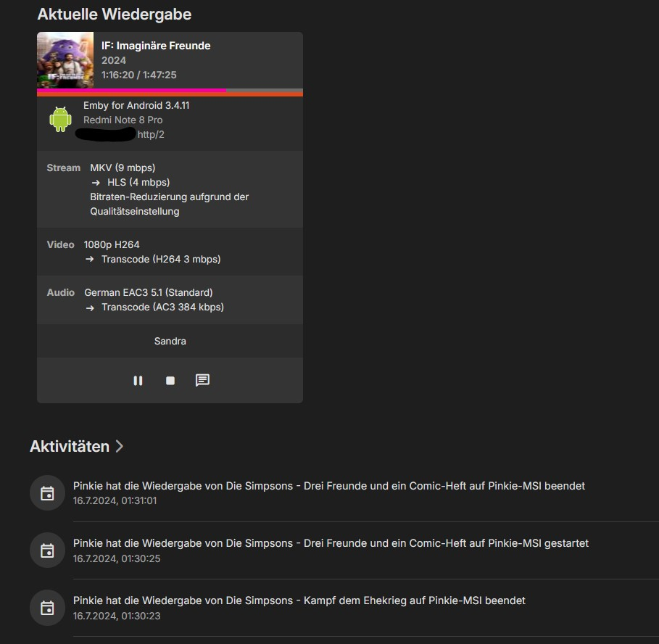The height and width of the screenshot is (644, 659).
Task: Expand Aktivitäten via the chevron arrow
Action: coord(120,447)
